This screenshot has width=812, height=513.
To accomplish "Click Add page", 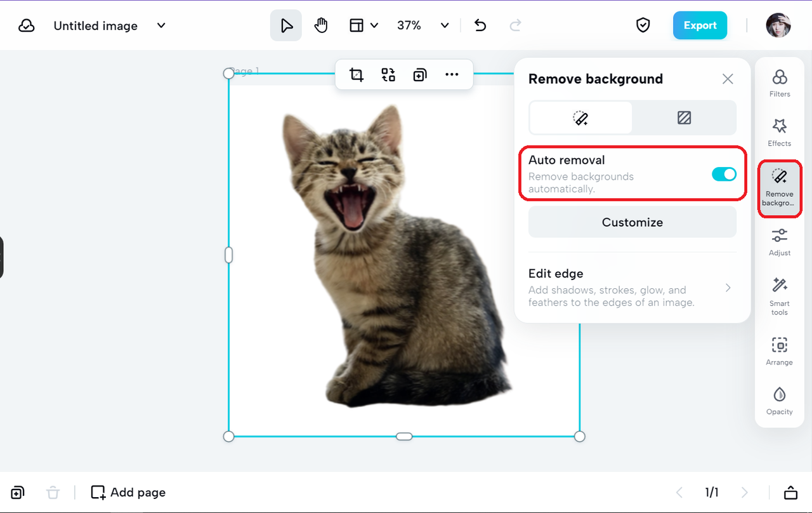I will (128, 492).
